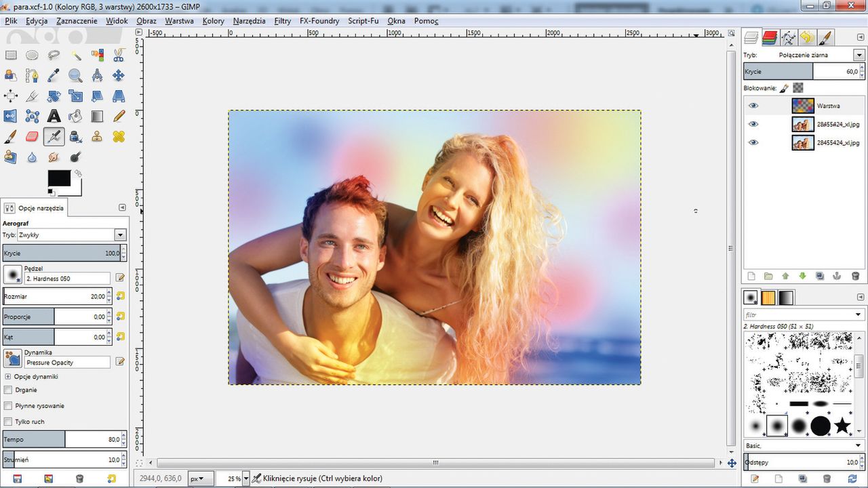Create new layer with blank page icon
The image size is (868, 488).
point(751,276)
